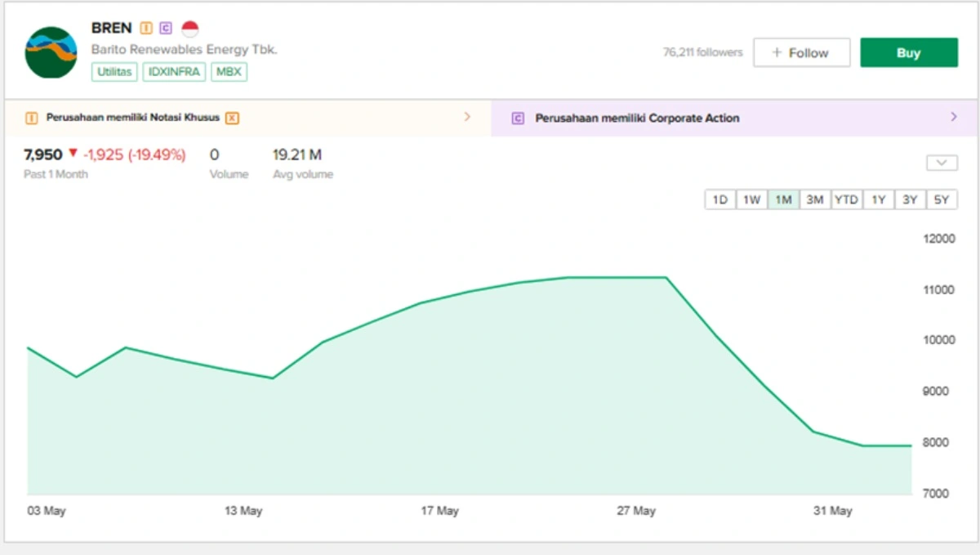The width and height of the screenshot is (980, 555).
Task: Select the YTD chart range
Action: click(846, 199)
